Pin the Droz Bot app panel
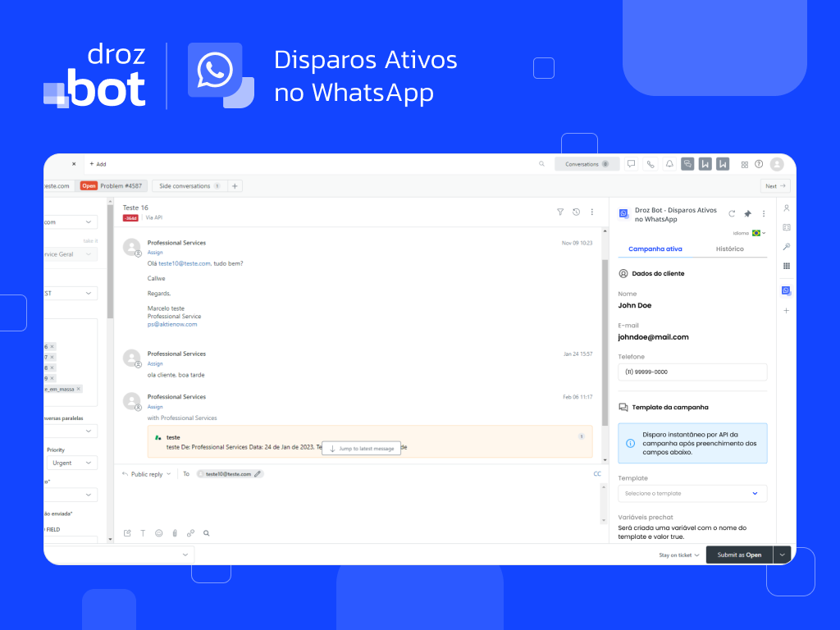This screenshot has height=630, width=840. 747,214
